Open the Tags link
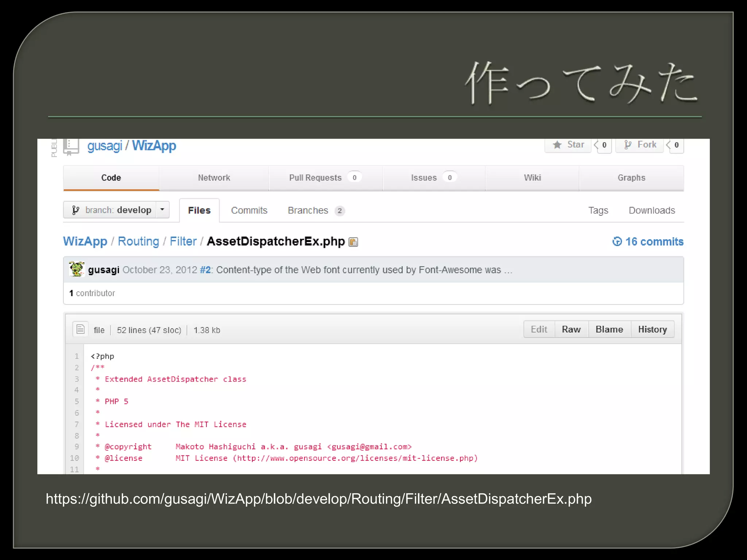 coord(598,211)
